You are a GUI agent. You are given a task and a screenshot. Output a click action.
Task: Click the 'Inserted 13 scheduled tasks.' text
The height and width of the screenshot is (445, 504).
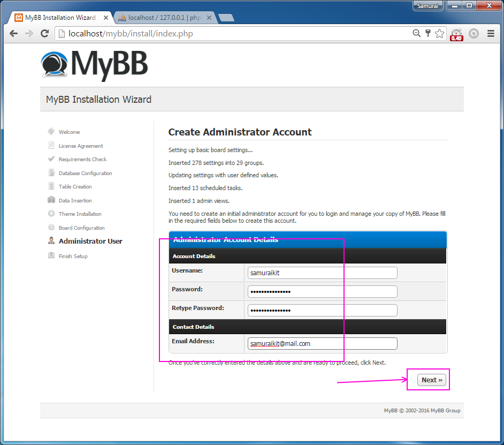[x=205, y=188]
